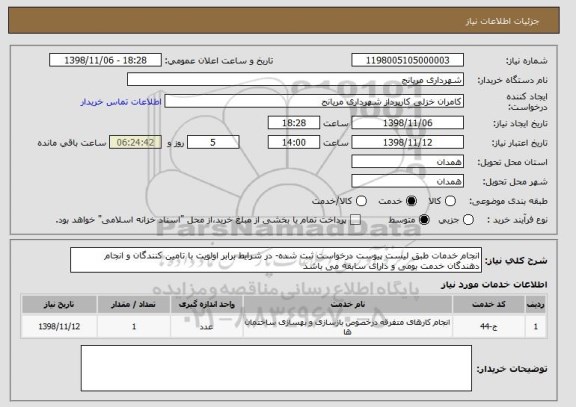Click the requester field کامران خزلی
This screenshot has width=576, height=407.
[314, 102]
